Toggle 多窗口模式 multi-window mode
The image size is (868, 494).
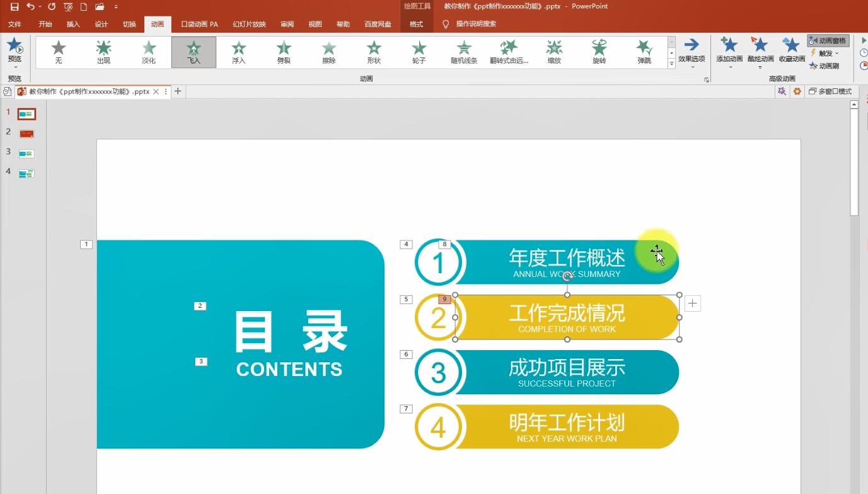coord(830,91)
